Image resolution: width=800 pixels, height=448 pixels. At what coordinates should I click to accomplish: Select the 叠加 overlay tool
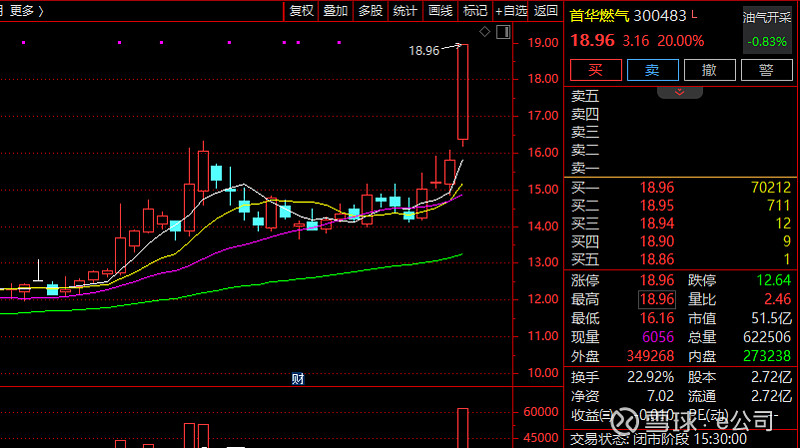coord(335,11)
